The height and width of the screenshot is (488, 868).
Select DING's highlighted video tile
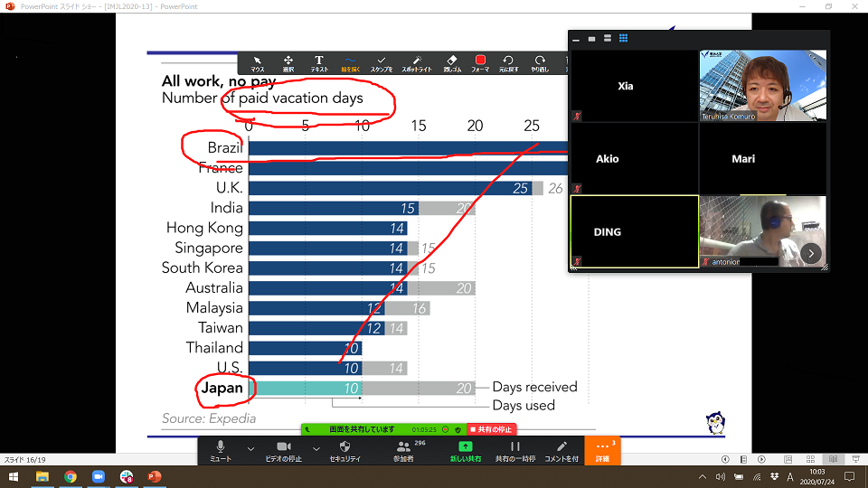click(x=635, y=231)
